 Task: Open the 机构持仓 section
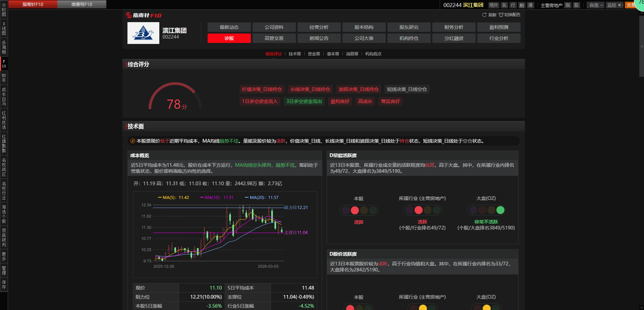pos(409,38)
